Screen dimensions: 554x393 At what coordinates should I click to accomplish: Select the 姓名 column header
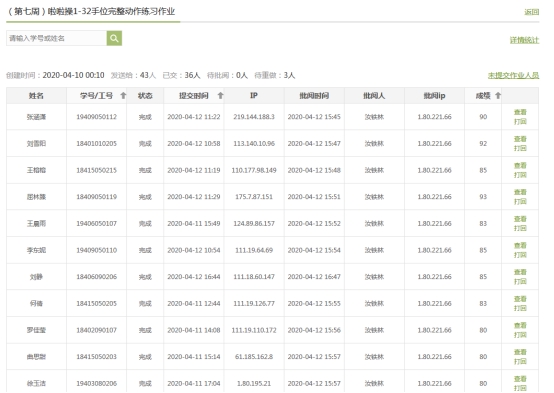(x=36, y=95)
